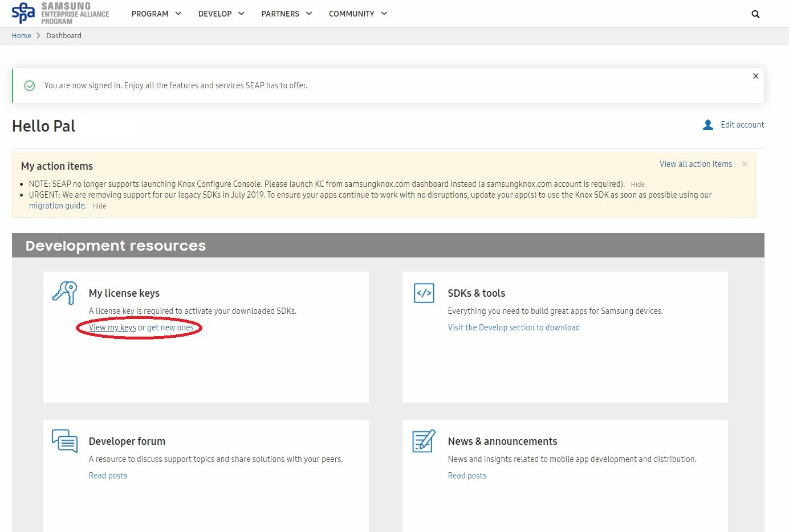Read posts in Developer forum

coord(108,476)
